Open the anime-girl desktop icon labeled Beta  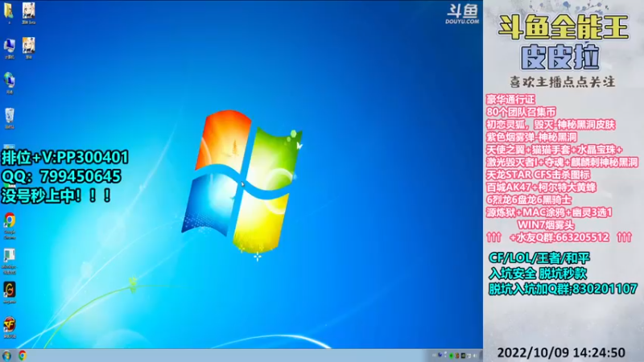click(x=28, y=13)
